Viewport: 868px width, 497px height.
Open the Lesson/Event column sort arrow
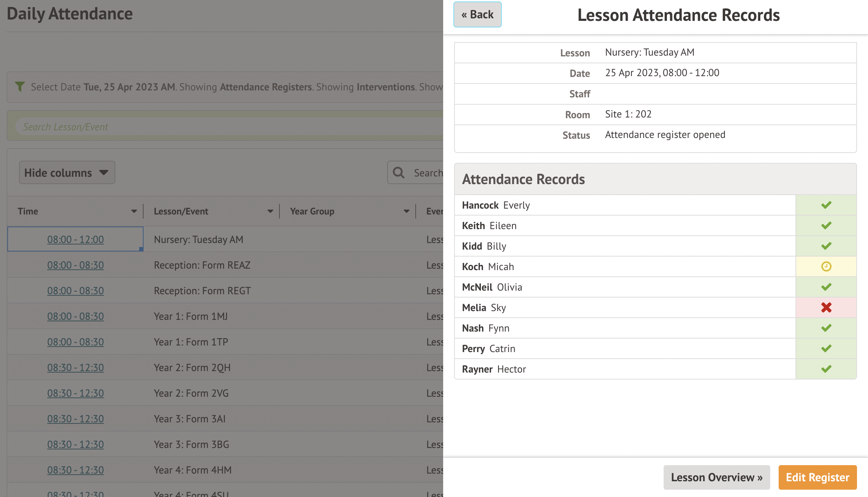270,212
